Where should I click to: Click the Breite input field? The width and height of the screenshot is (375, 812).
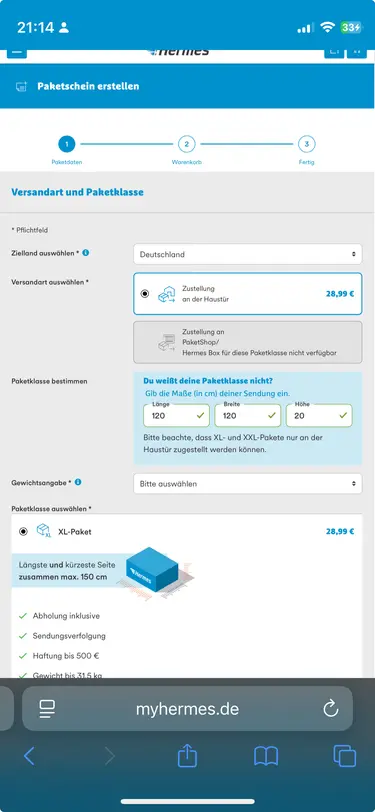(248, 415)
